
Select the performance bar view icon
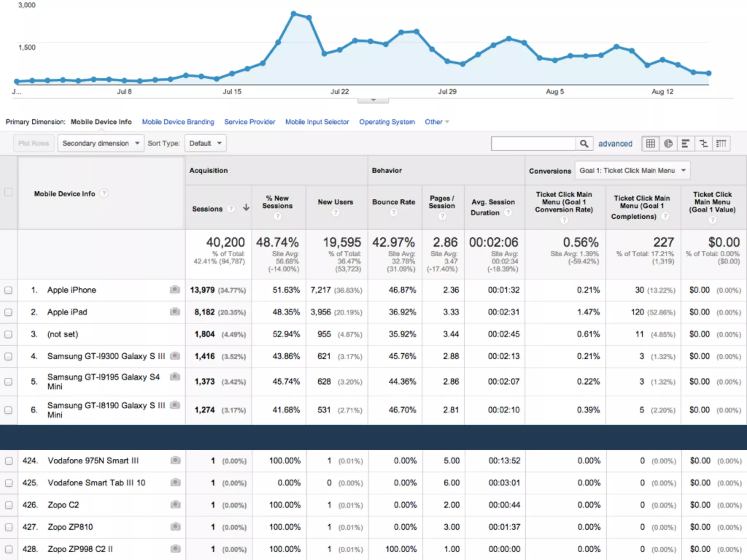coord(686,144)
